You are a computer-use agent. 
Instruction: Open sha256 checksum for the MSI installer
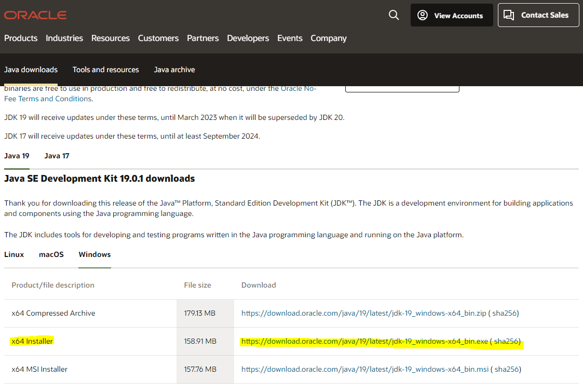pos(506,369)
